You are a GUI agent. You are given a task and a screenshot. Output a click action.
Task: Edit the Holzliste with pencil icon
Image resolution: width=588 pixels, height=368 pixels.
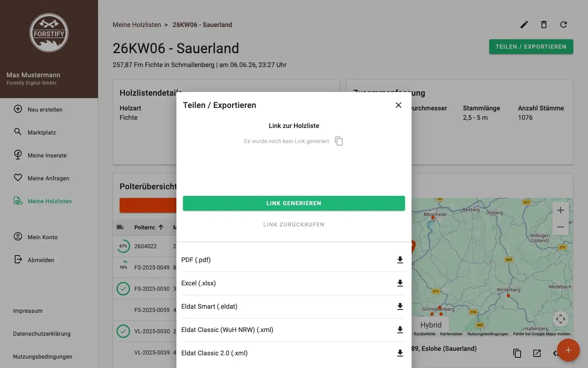pyautogui.click(x=524, y=25)
